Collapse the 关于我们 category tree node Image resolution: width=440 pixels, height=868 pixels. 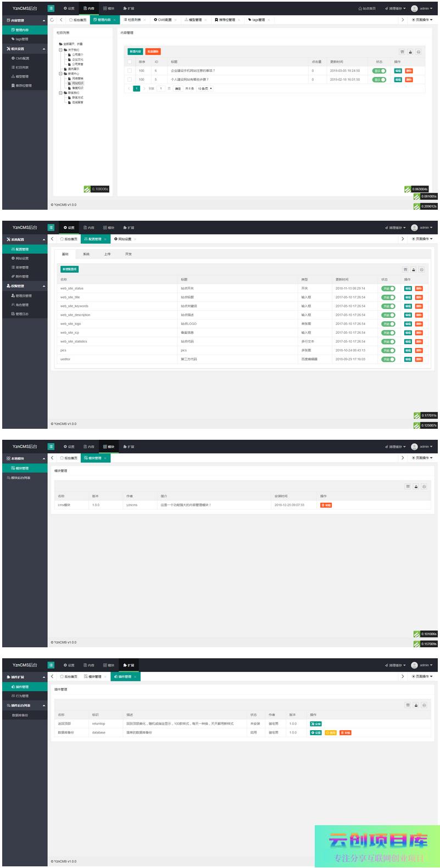click(60, 50)
